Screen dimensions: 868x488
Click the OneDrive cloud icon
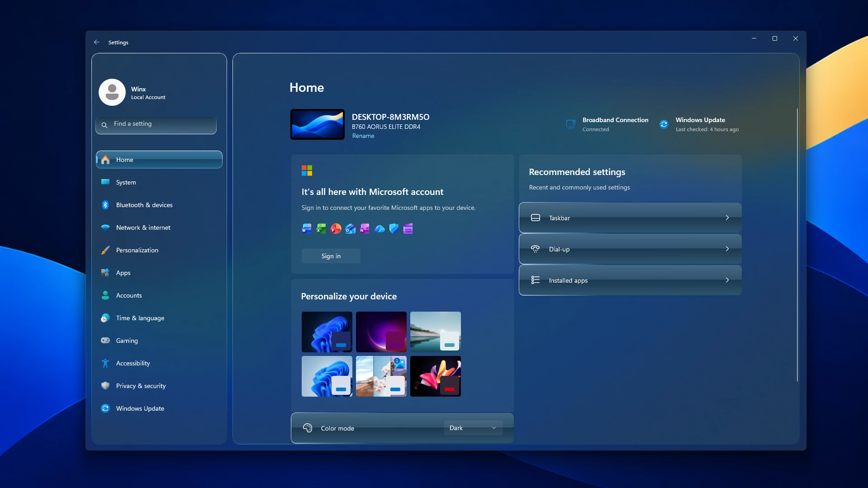tap(379, 229)
